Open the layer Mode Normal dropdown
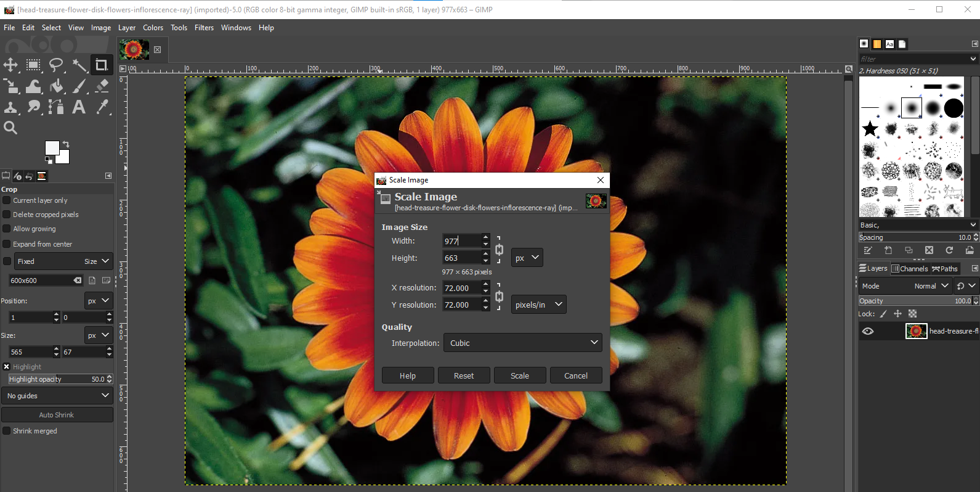980x492 pixels. coord(905,286)
